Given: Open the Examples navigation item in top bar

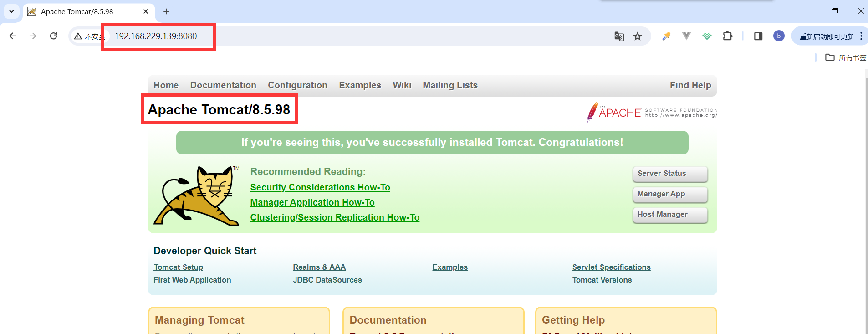Looking at the screenshot, I should tap(360, 85).
